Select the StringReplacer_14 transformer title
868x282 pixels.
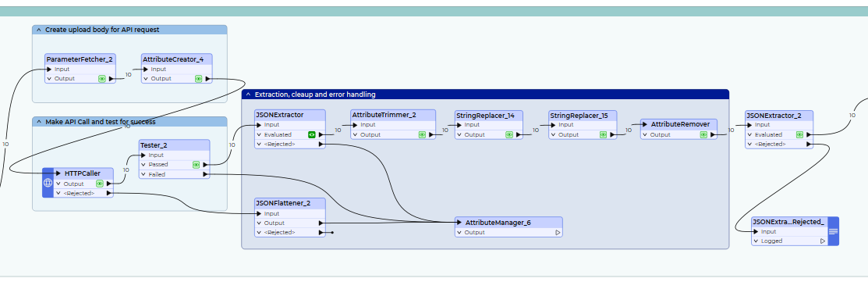486,116
